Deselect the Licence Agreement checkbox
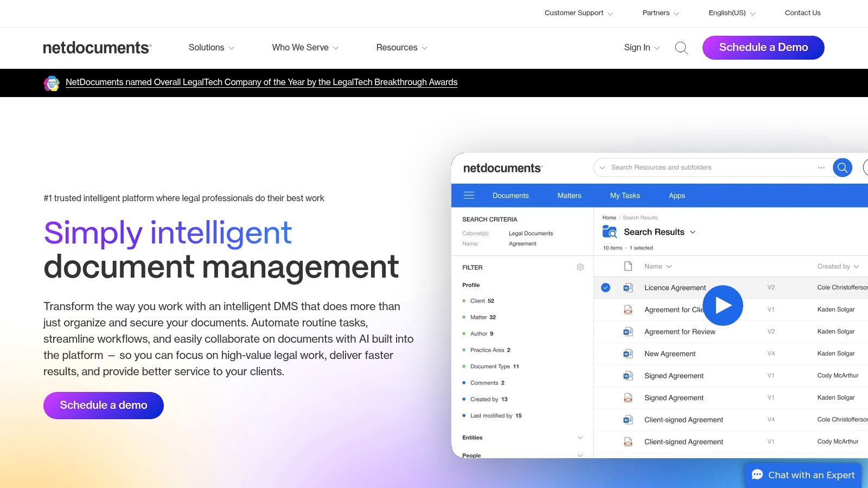 (x=605, y=287)
